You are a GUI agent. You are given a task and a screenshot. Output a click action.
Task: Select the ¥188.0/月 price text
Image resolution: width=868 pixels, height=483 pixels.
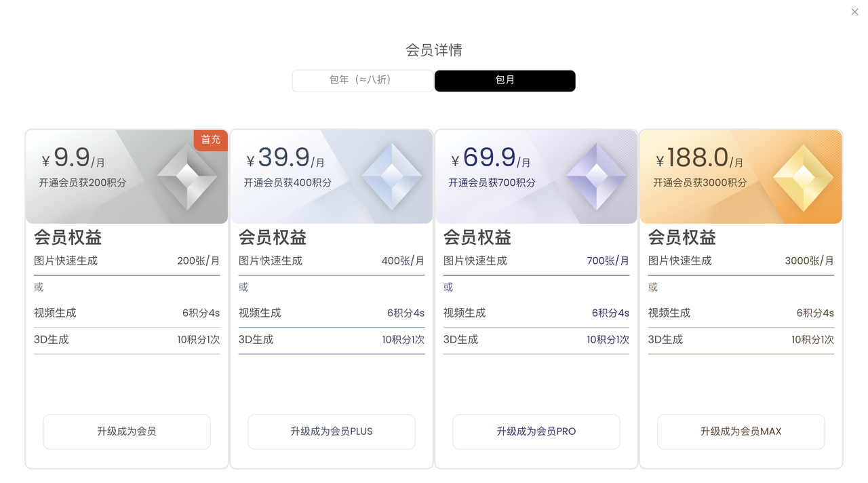click(699, 158)
